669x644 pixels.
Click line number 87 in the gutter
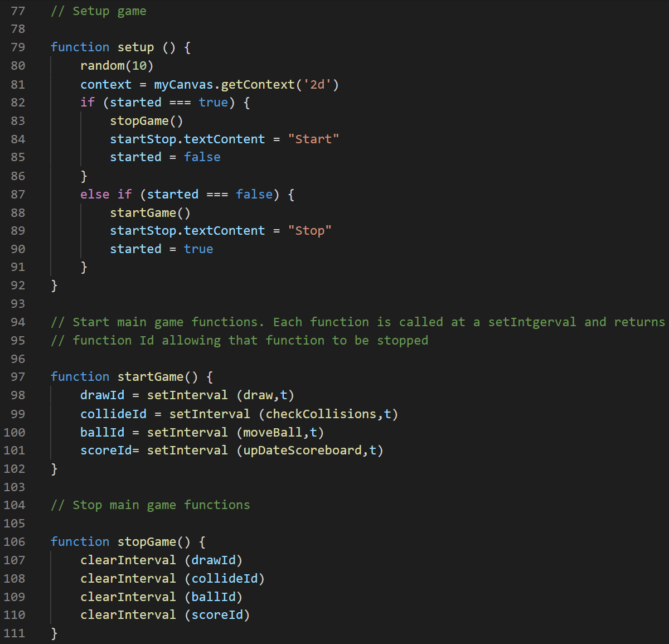point(18,195)
